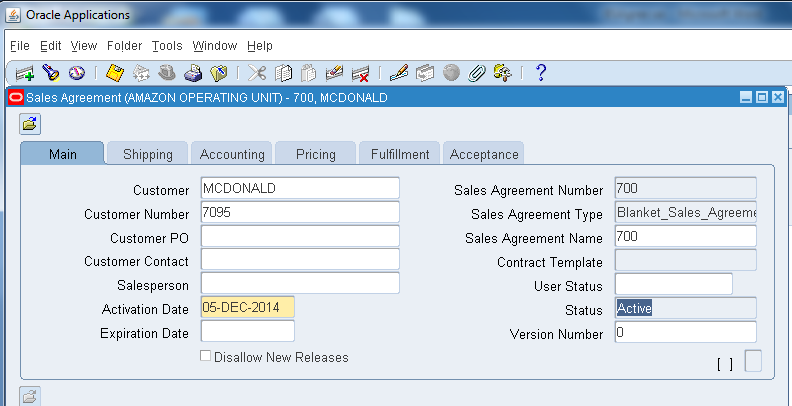Click the Copy toolbar icon

point(283,73)
